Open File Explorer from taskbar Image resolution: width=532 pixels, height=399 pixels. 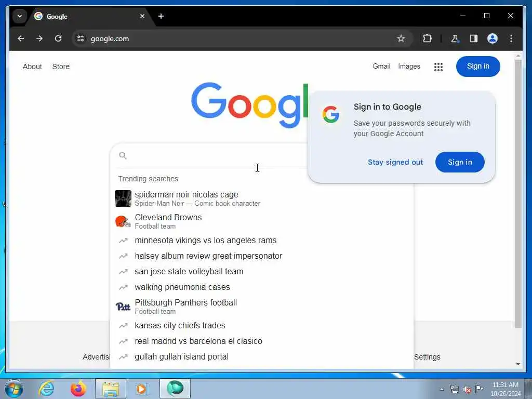[111, 389]
